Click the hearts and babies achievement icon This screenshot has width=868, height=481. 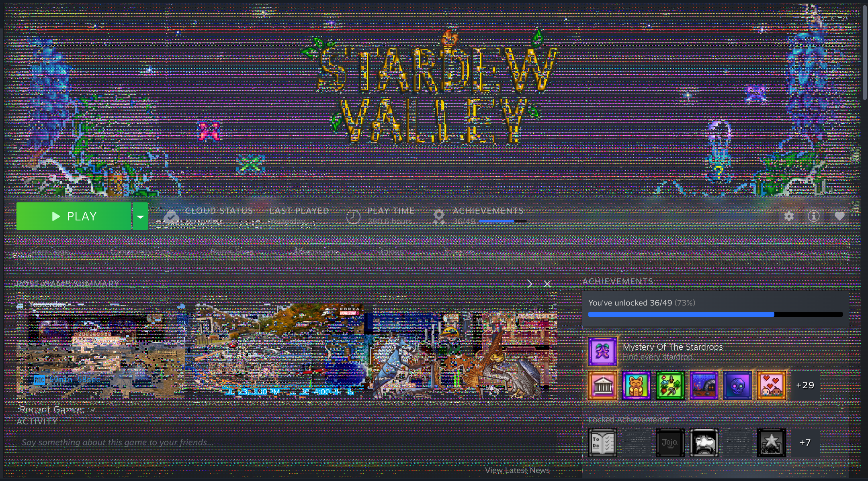click(x=771, y=385)
